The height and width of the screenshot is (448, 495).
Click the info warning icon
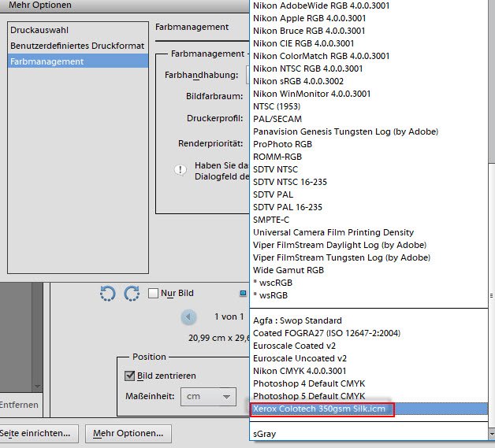click(181, 169)
